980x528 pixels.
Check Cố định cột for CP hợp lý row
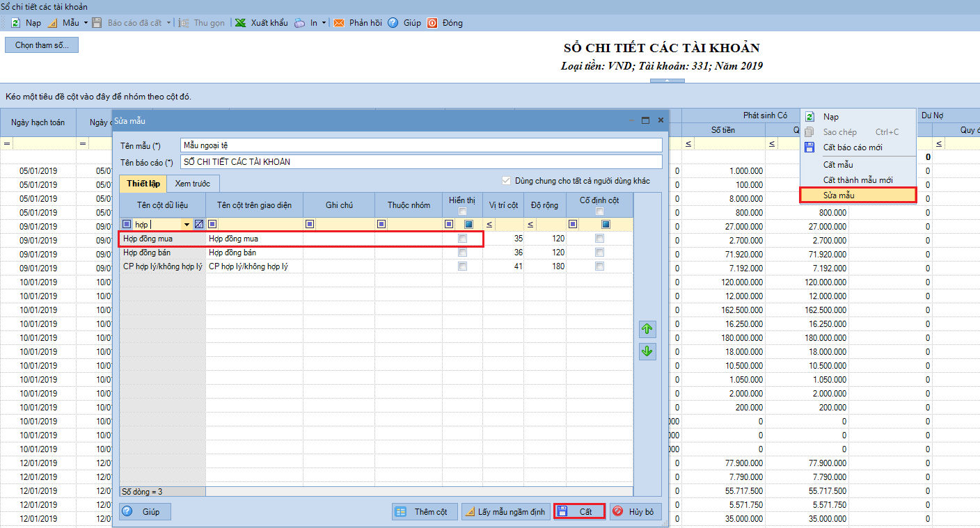coord(599,266)
